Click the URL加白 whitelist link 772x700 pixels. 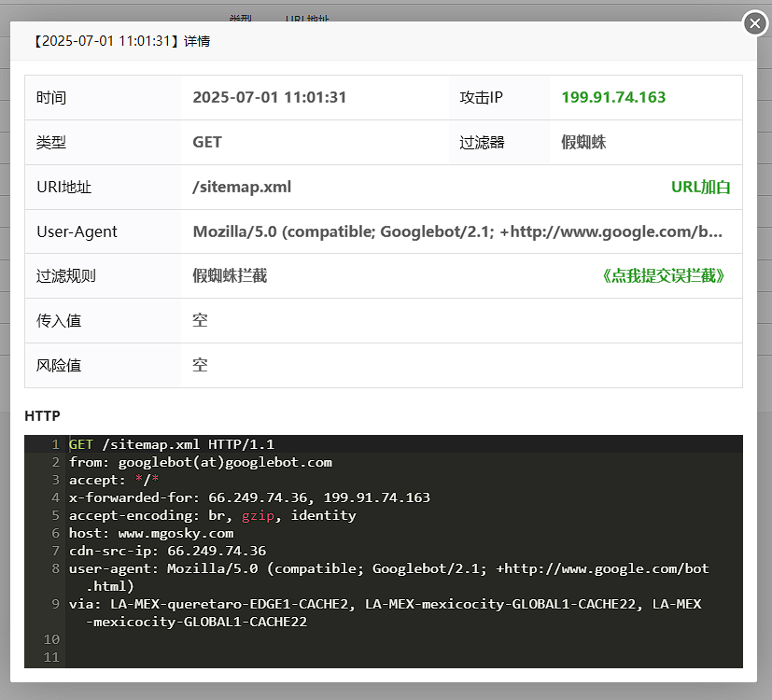[701, 187]
